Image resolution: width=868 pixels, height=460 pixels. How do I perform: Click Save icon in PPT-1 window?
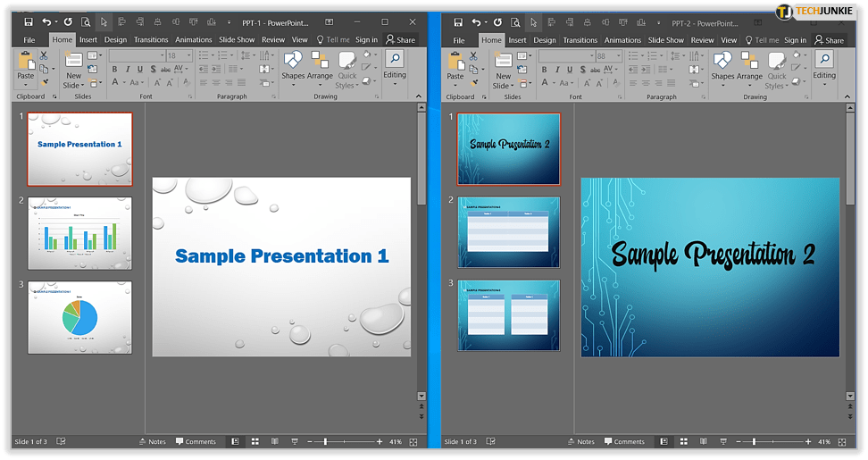coord(29,22)
